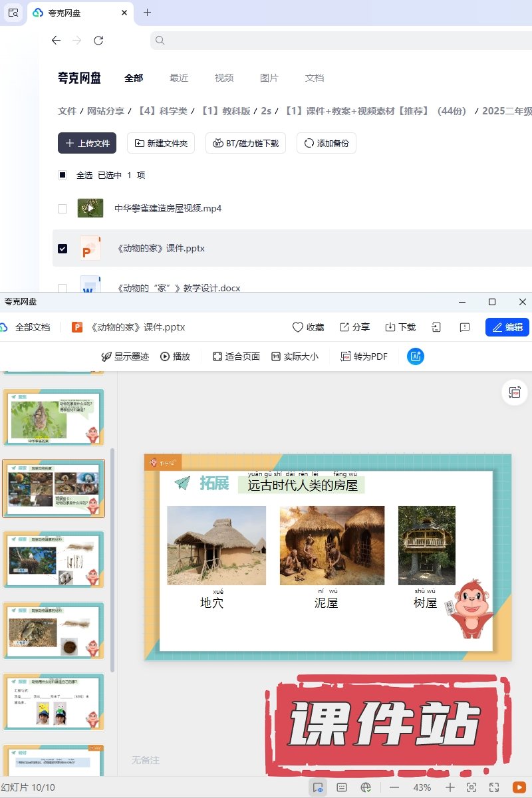Image resolution: width=532 pixels, height=798 pixels.
Task: Click the zoom out minus icon
Action: point(394,787)
